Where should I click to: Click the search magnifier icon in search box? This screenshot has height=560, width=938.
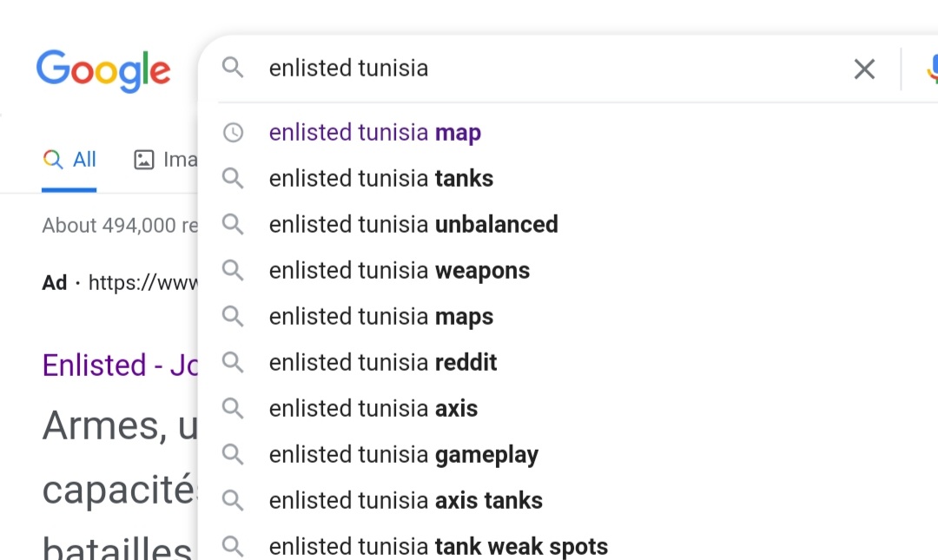(233, 68)
